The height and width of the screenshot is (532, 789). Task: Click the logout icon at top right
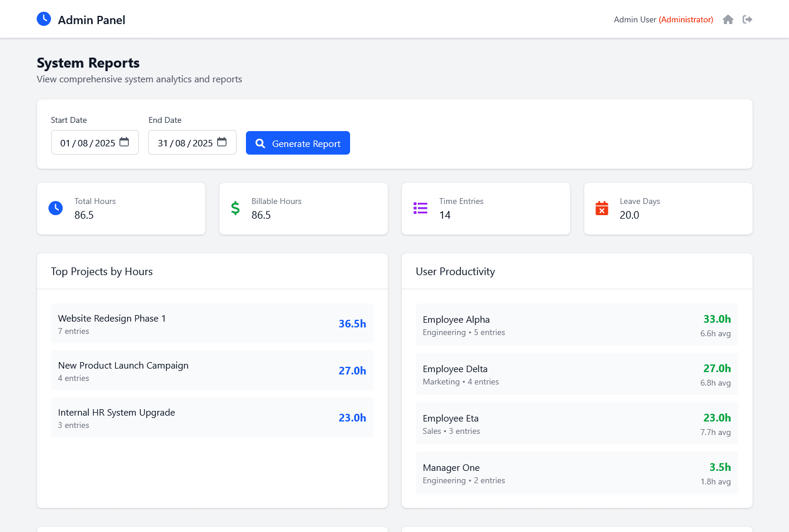(x=747, y=19)
